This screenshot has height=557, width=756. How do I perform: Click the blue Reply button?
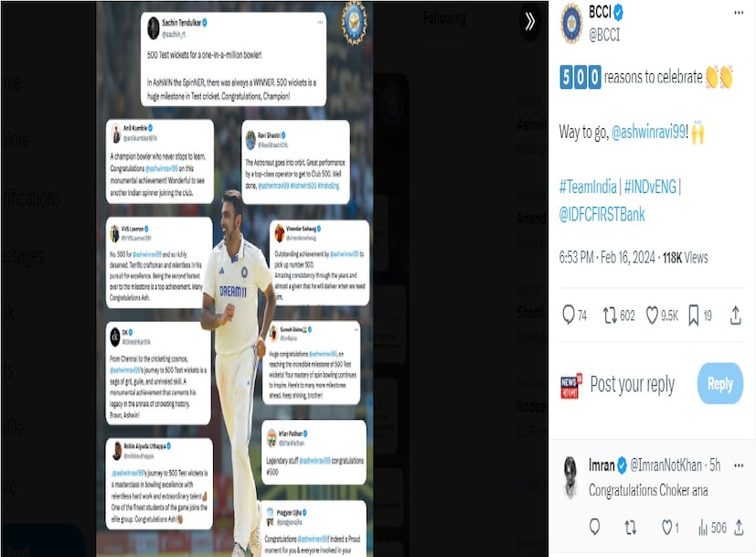click(719, 383)
